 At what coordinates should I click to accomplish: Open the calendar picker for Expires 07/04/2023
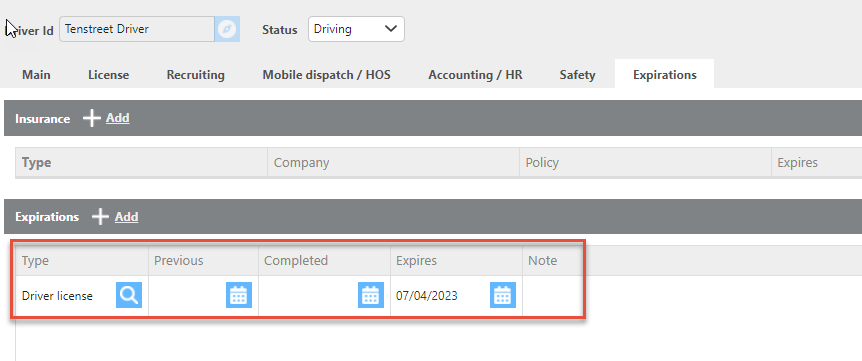click(502, 295)
